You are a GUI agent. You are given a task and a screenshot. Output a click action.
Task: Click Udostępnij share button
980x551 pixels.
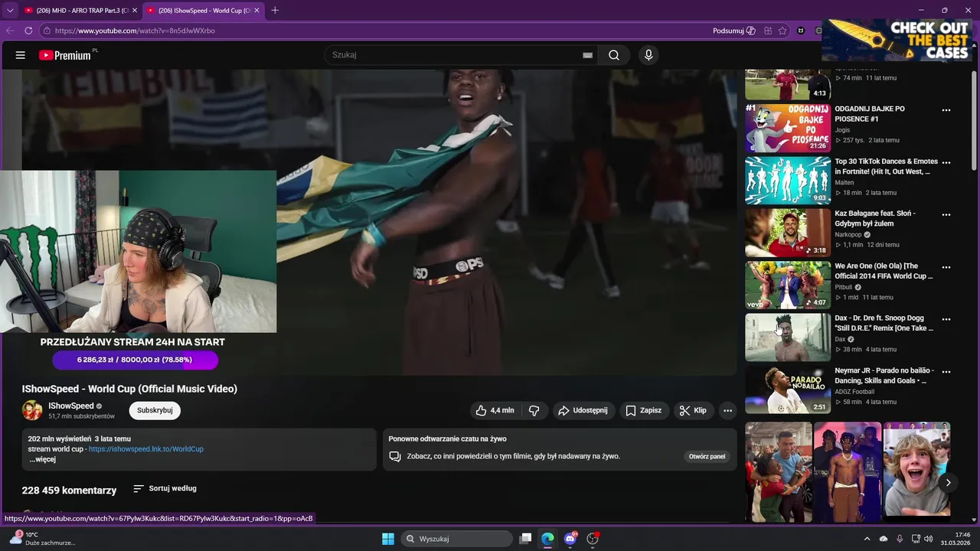[x=583, y=410]
